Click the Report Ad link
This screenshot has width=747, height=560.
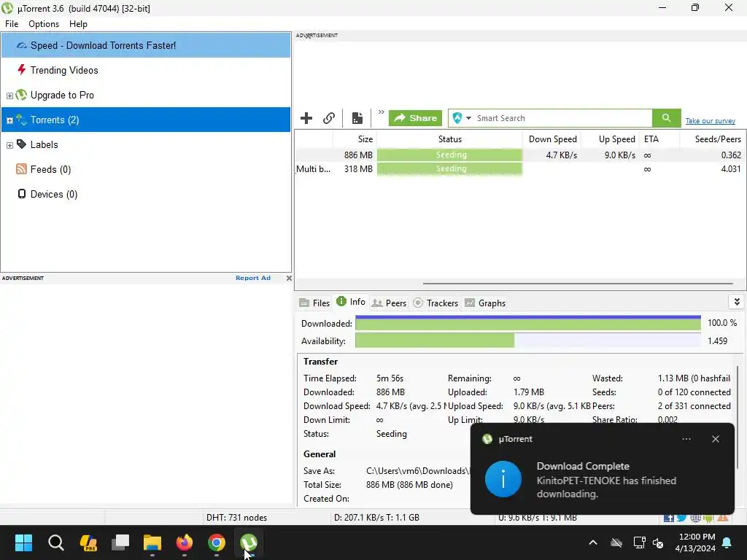tap(253, 278)
